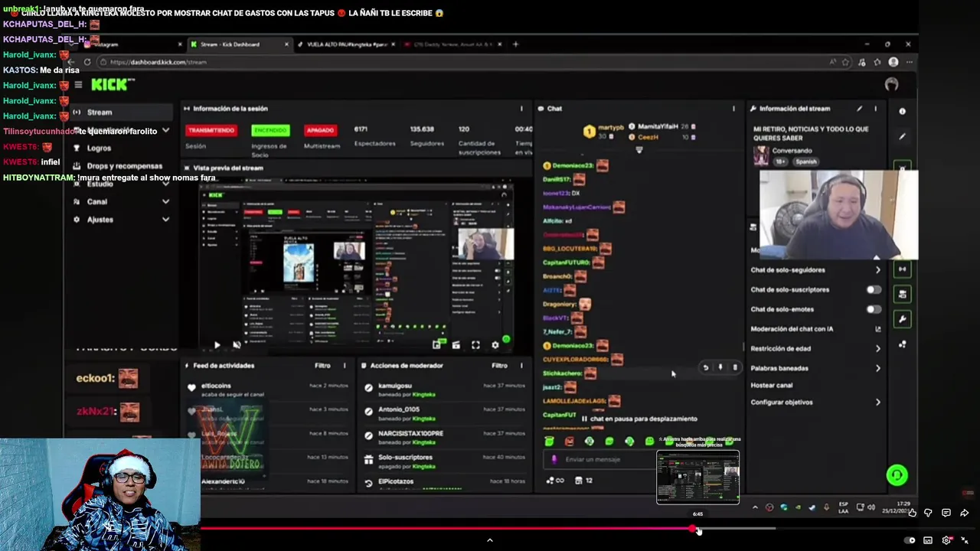Open the Feed de actividades three-dot menu

coord(344,366)
